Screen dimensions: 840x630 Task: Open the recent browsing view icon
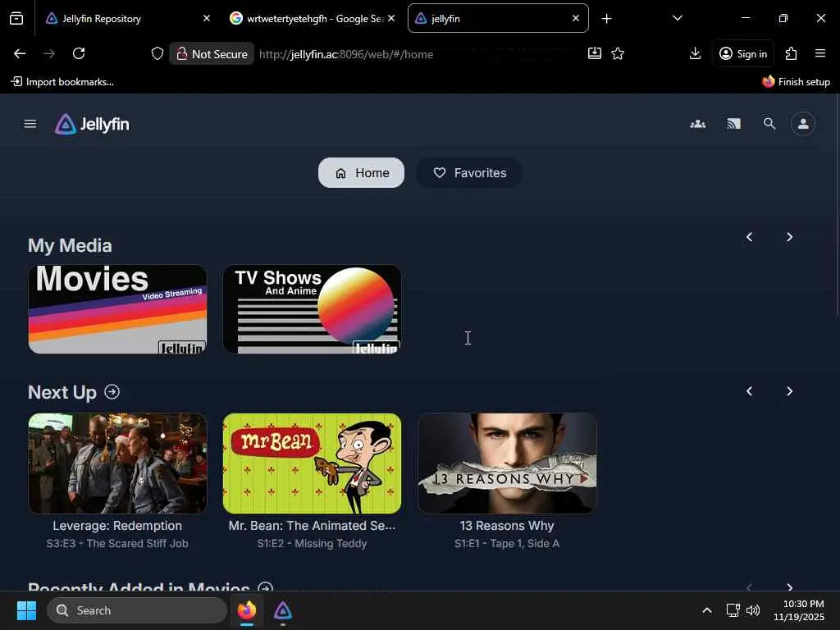(16, 18)
